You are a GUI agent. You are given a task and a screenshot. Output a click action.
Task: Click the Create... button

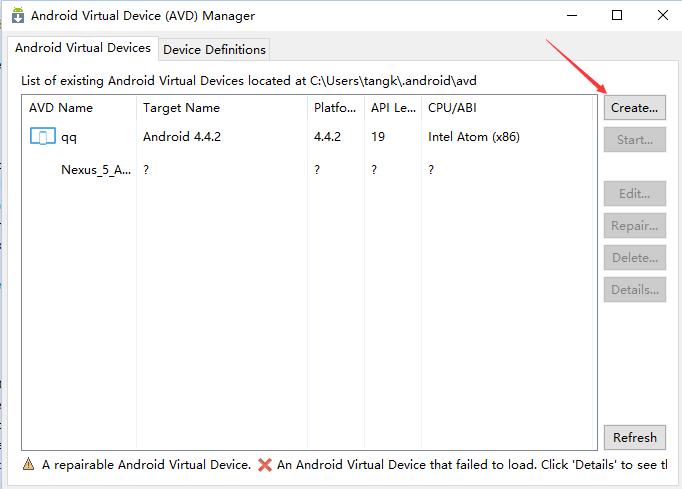coord(635,107)
